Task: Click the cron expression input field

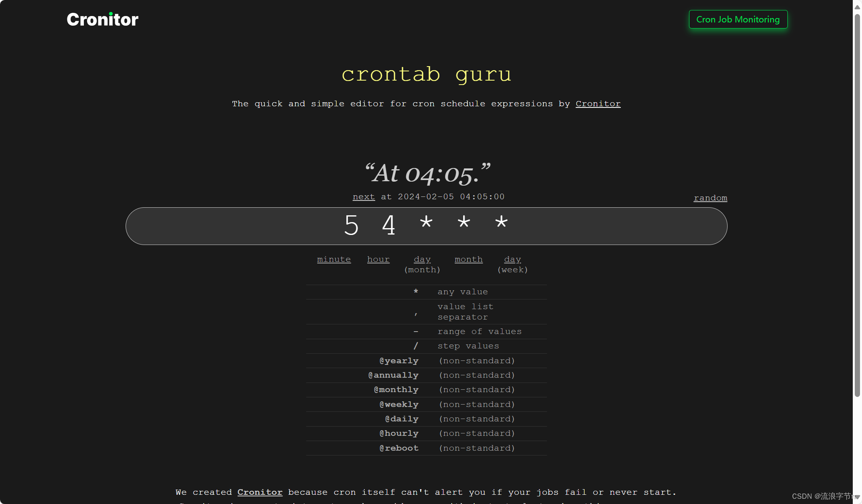Action: point(426,225)
